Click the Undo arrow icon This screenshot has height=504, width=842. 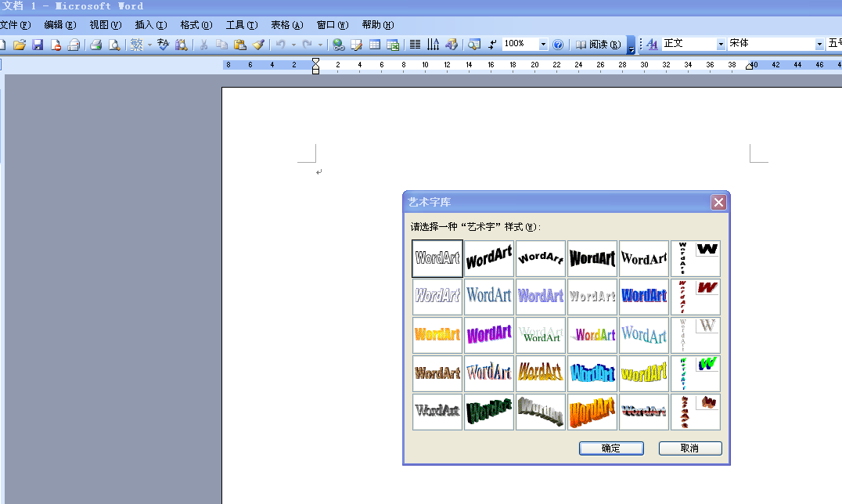tap(281, 45)
